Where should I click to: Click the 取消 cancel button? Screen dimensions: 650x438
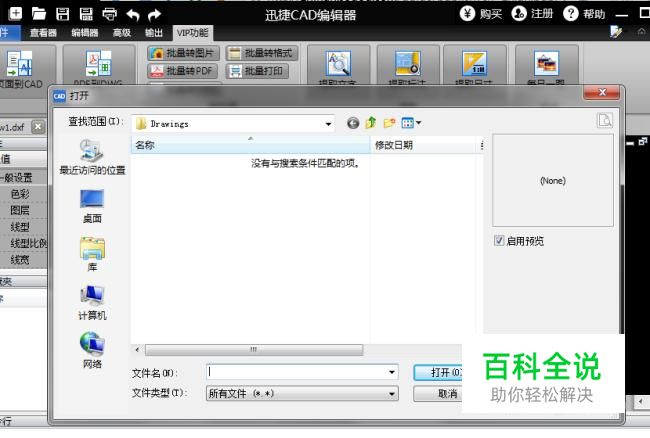pos(439,393)
